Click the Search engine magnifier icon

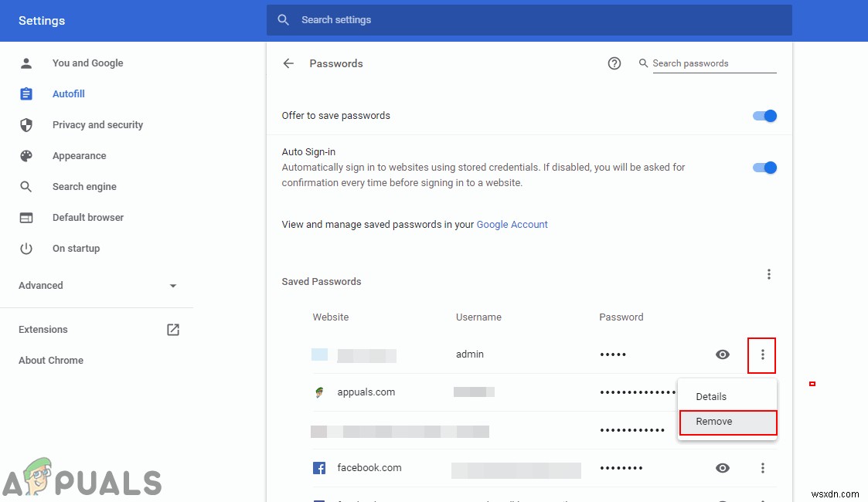pos(27,186)
